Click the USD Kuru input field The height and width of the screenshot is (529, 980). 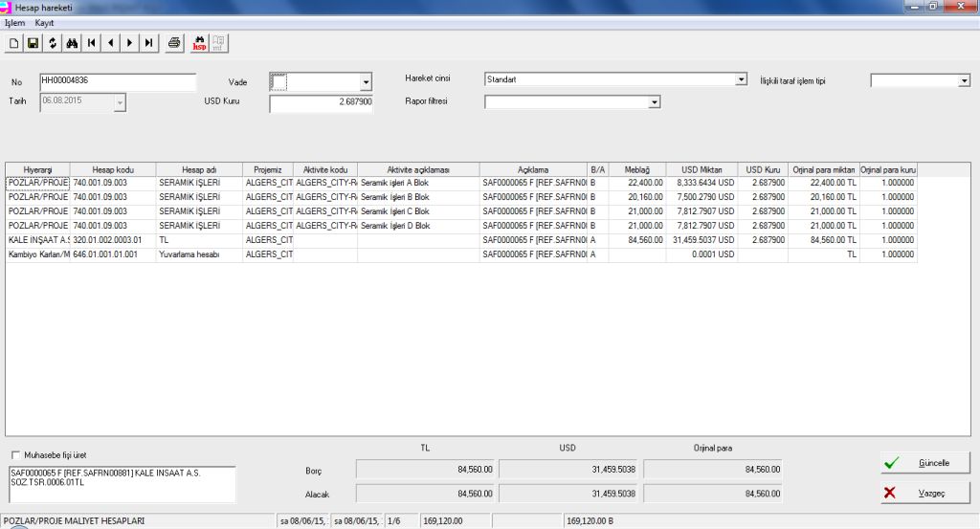pyautogui.click(x=321, y=102)
